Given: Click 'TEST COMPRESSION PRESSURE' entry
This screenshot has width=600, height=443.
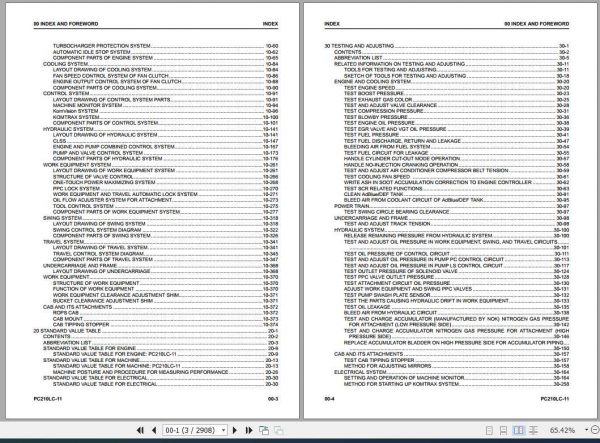Looking at the screenshot, I should (383, 111).
